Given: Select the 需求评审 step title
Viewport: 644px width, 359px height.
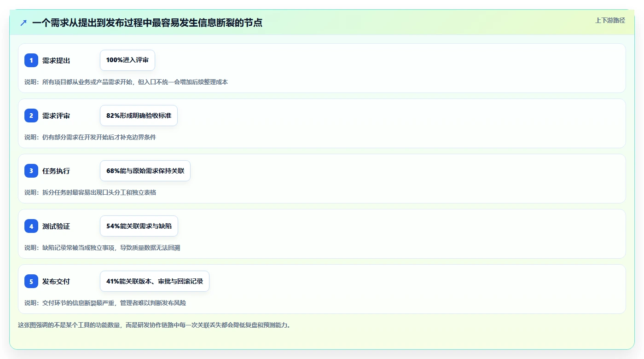Looking at the screenshot, I should pos(56,116).
